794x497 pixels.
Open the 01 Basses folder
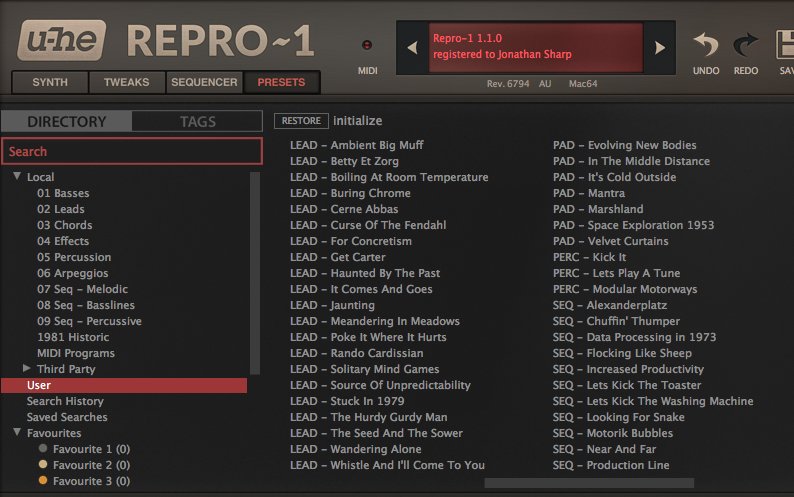[x=63, y=193]
